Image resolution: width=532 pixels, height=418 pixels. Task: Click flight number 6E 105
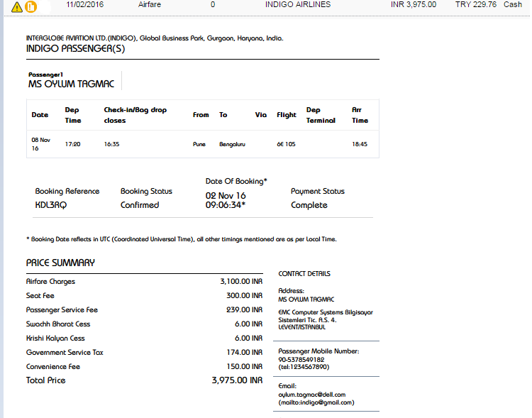tap(286, 144)
